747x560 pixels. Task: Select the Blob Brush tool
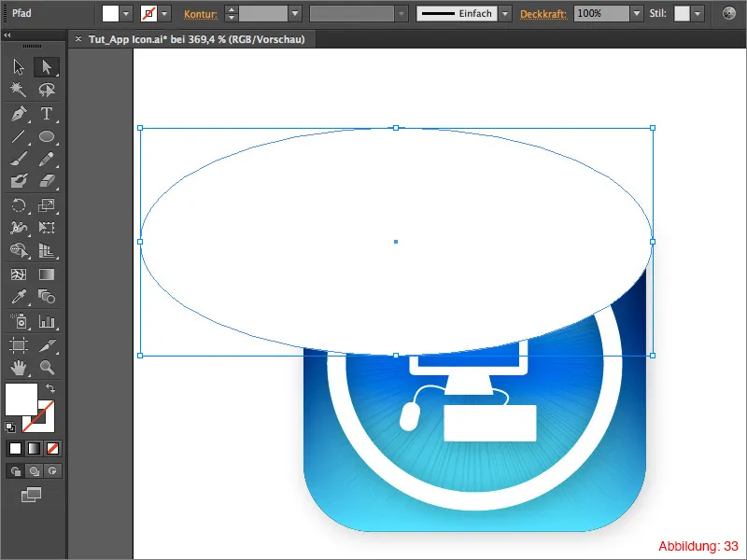(19, 181)
